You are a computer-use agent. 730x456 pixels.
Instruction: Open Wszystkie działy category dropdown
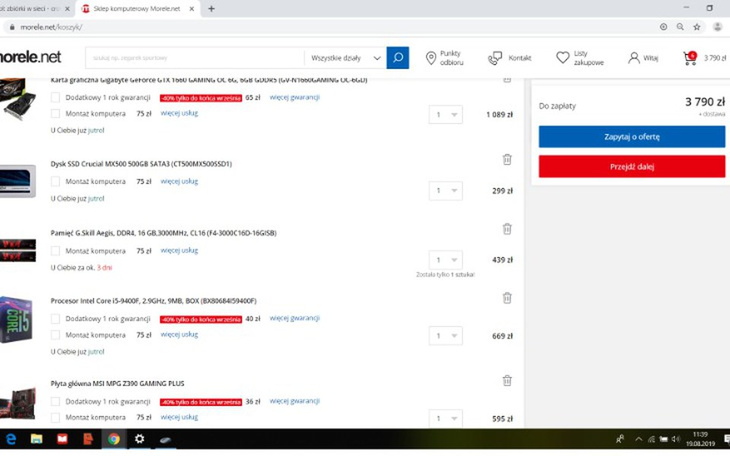[x=345, y=58]
